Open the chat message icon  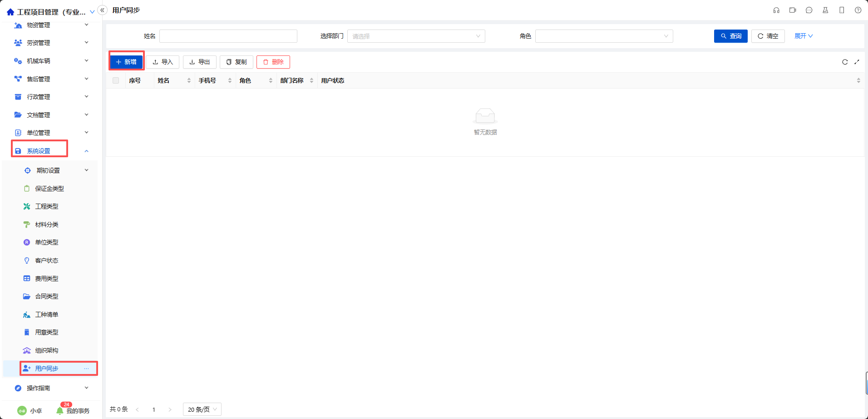coord(809,10)
